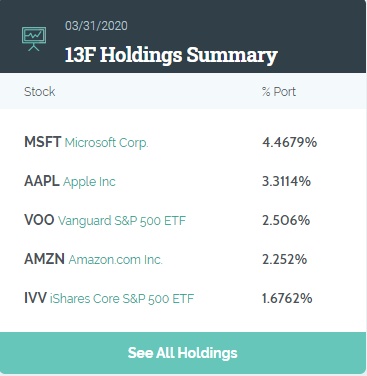The width and height of the screenshot is (367, 376).
Task: Open the See All Holdings button
Action: [x=183, y=353]
